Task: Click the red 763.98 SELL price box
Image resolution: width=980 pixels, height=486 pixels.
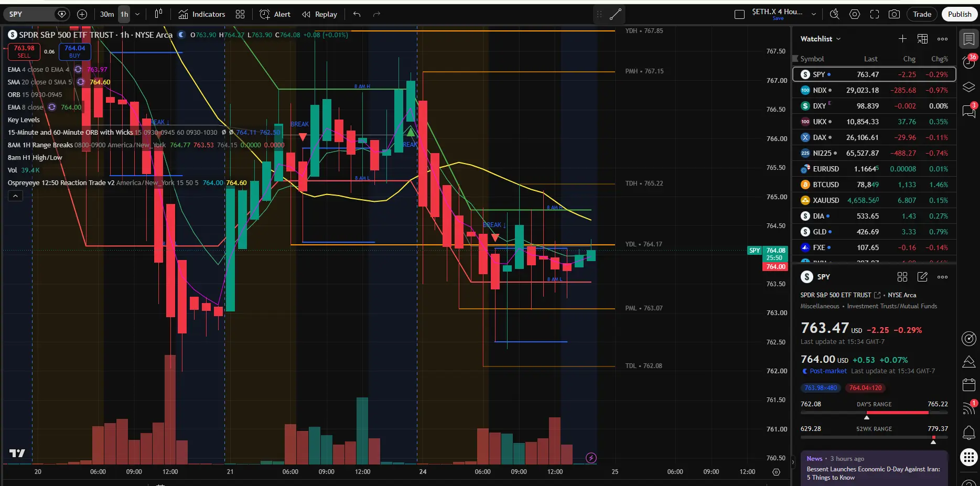Action: (x=24, y=51)
